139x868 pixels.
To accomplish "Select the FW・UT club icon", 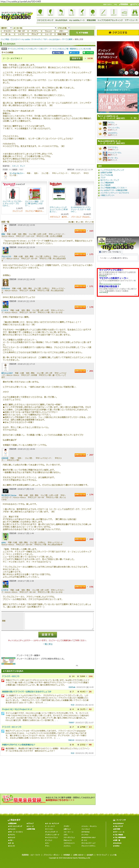I will point(51,12).
